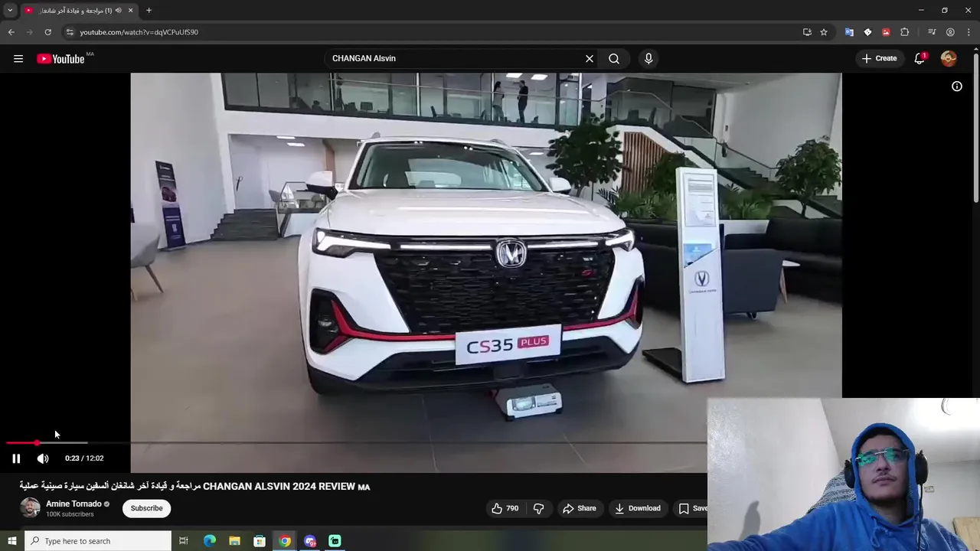Click the CHANGAN ALSVIN 2024 REVIEW title
This screenshot has width=980, height=551.
tap(194, 486)
